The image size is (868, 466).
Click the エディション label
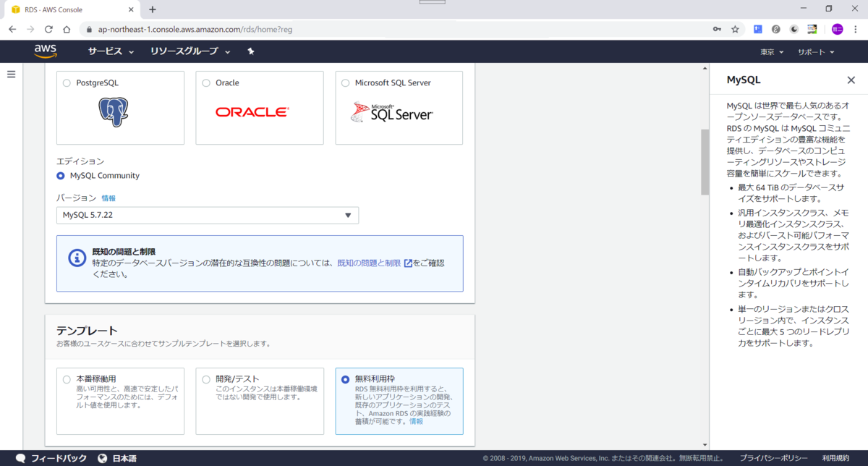(80, 161)
